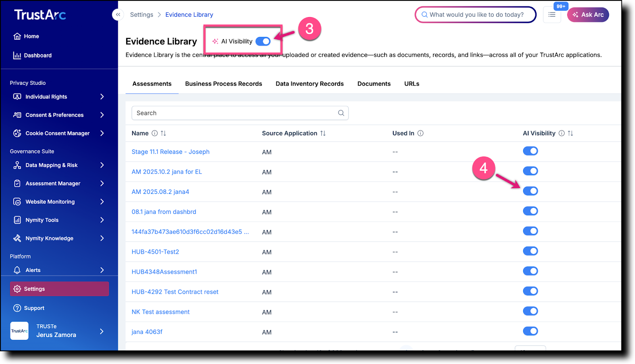Click the Home house icon
635x364 pixels.
(17, 36)
